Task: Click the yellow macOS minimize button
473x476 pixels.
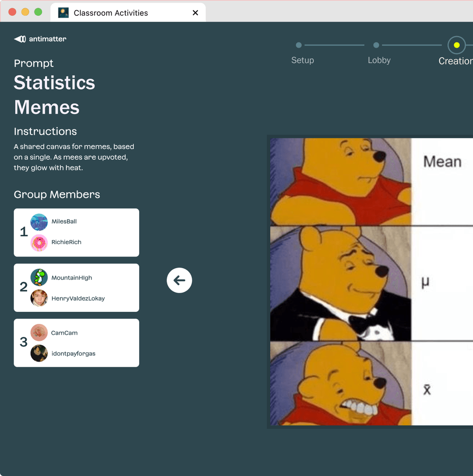Action: 25,12
